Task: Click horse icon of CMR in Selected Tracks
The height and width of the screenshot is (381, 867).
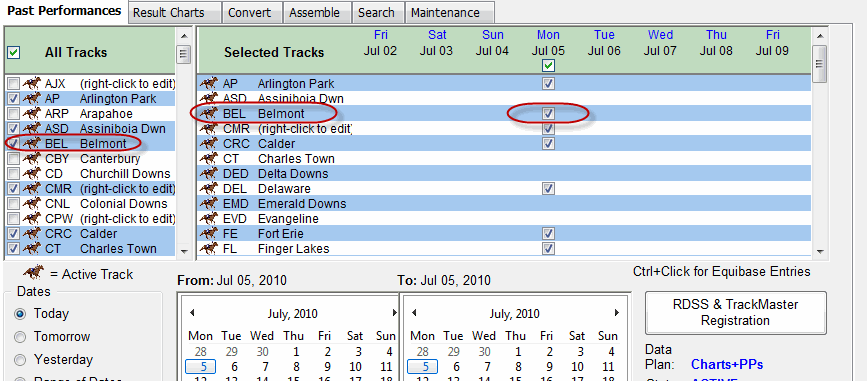Action: tap(208, 129)
